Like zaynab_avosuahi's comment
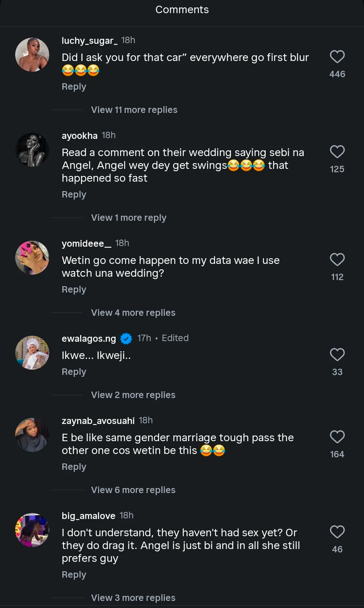 point(337,437)
